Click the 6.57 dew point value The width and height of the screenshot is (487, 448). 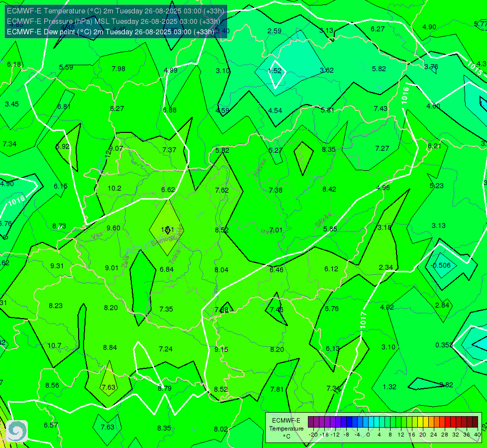(51, 425)
